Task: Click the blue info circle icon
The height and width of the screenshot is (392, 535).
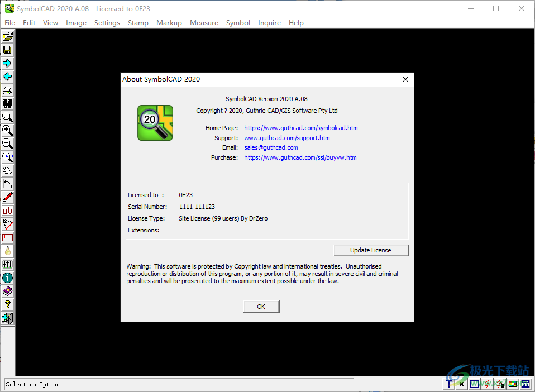Action: (x=7, y=278)
